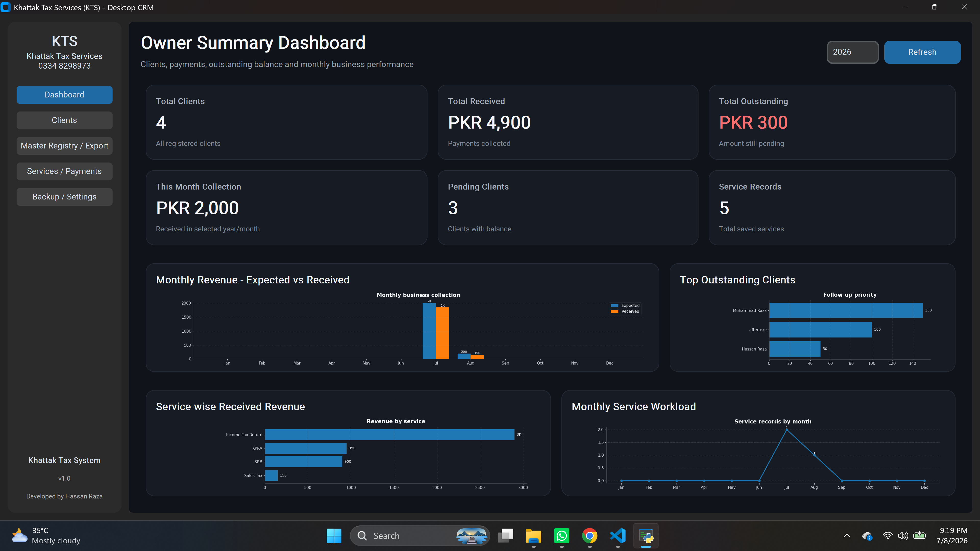The image size is (980, 551).
Task: Open the Dashboard page in sidebar
Action: coord(64,95)
